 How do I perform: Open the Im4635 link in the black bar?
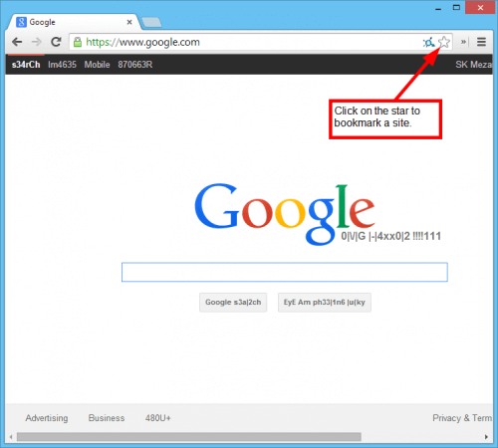click(62, 65)
